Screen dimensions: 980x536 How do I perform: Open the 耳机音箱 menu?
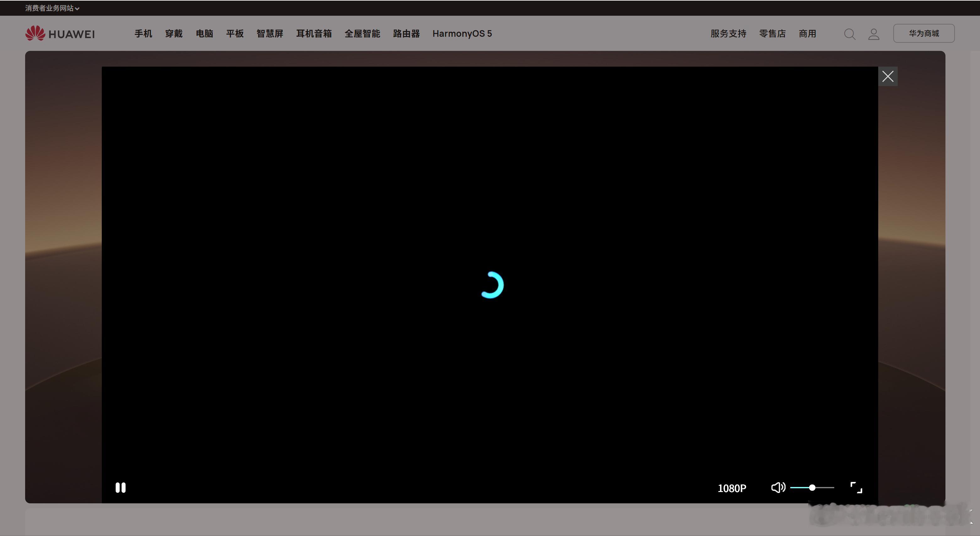click(314, 34)
